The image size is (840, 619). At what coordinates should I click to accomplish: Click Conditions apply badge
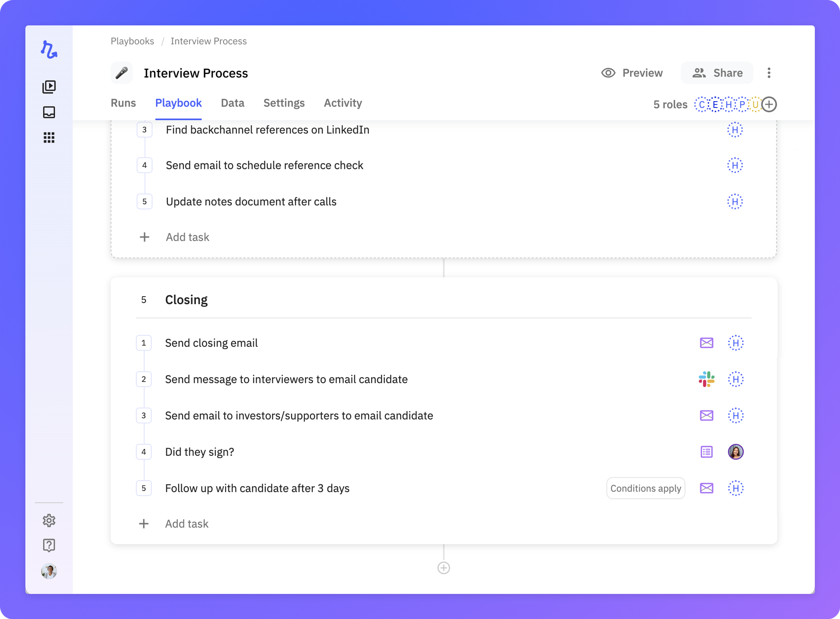(646, 488)
